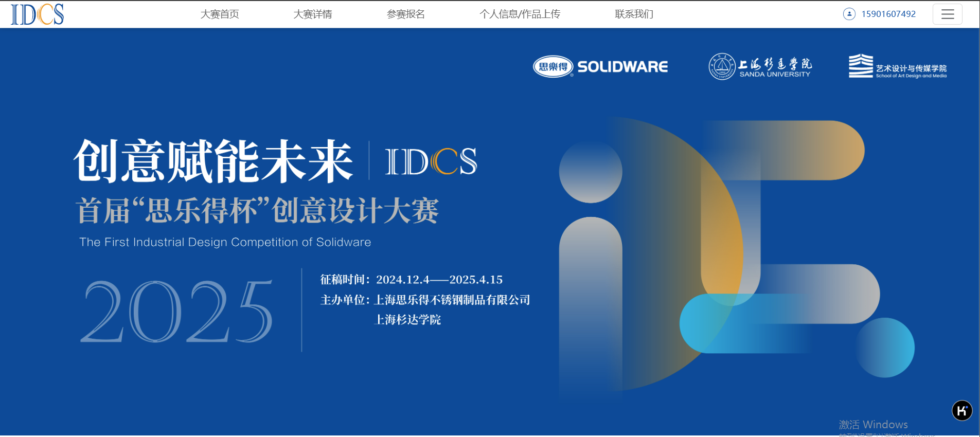Click the 创意赋能未来 headline
980x437 pixels.
click(213, 161)
